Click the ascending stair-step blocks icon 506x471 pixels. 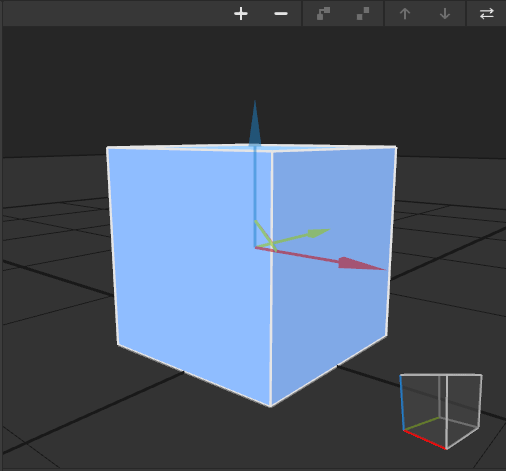click(323, 14)
